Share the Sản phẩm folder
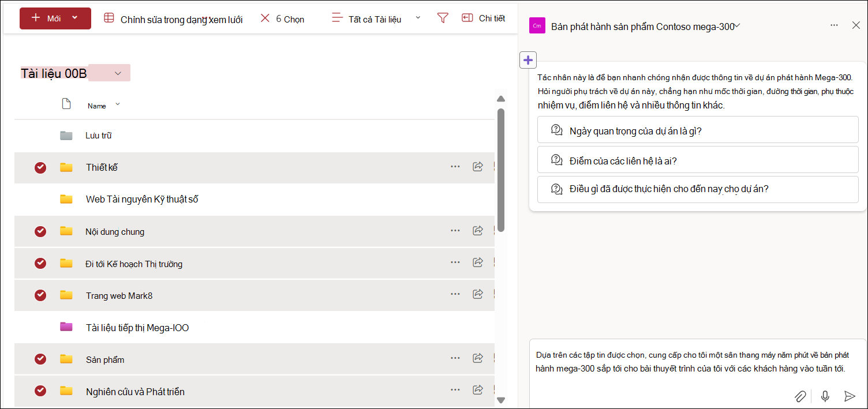The height and width of the screenshot is (409, 868). tap(478, 358)
